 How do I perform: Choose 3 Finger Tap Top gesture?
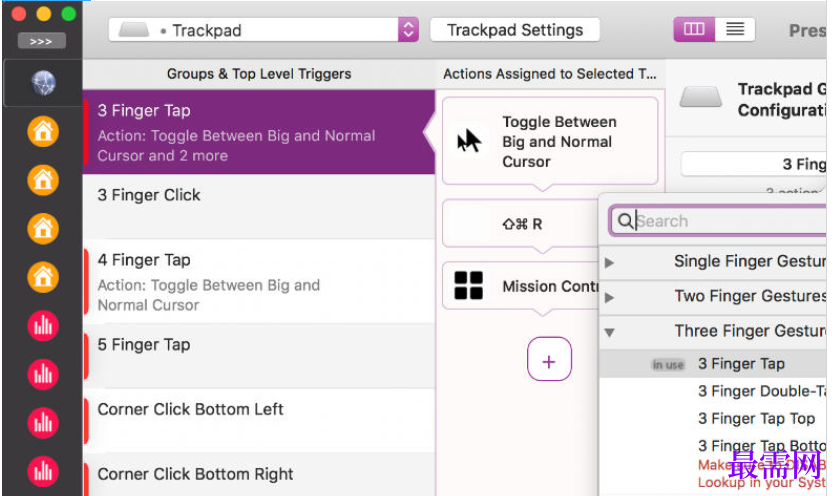[x=756, y=418]
